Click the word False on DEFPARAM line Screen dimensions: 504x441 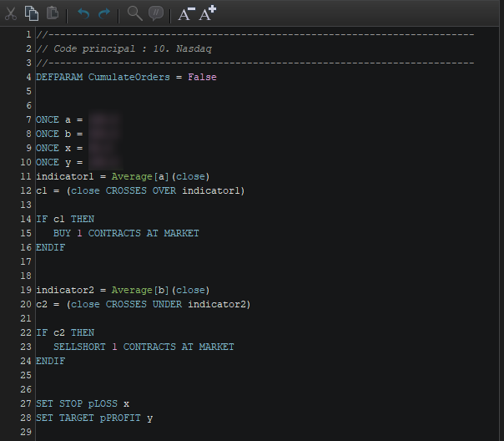click(x=202, y=77)
